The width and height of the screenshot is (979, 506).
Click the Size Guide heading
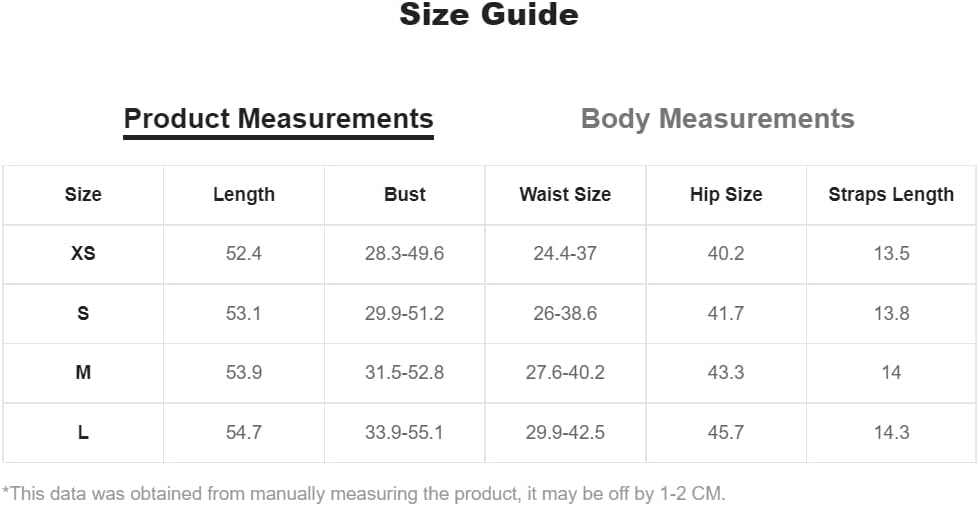[489, 15]
